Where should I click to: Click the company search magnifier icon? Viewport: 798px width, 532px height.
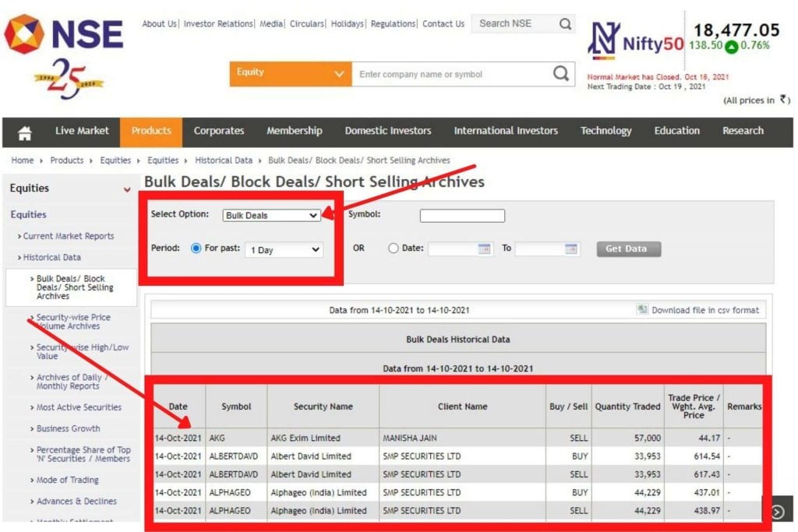[561, 74]
